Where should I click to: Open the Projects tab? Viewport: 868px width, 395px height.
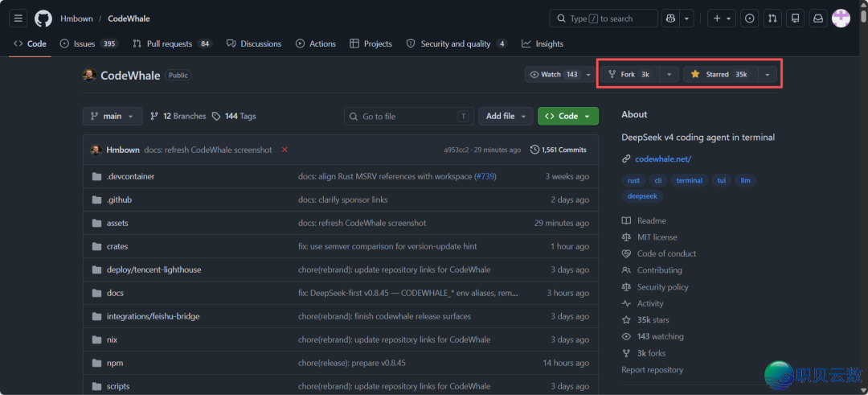coord(371,43)
